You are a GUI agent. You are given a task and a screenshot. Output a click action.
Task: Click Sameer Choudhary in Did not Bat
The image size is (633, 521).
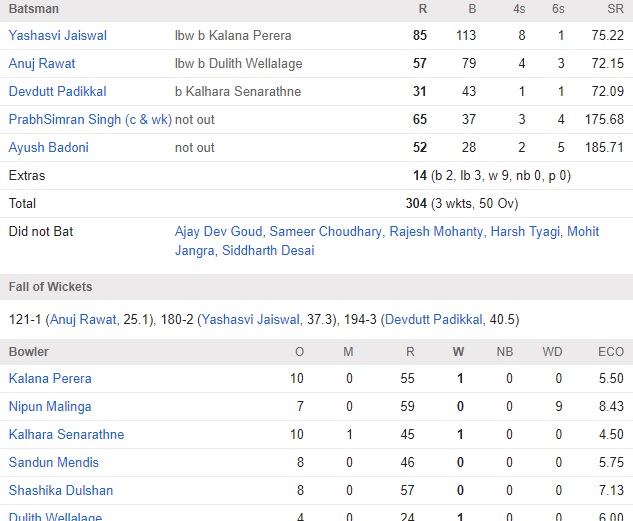click(x=325, y=232)
